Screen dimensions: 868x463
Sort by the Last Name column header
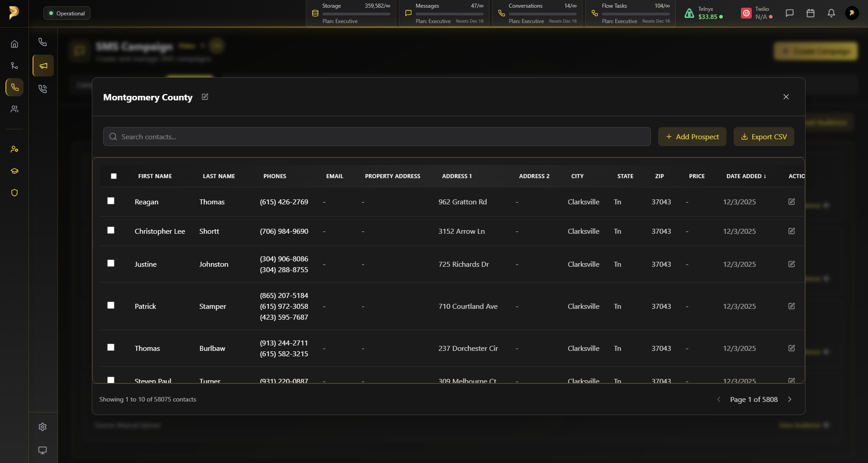pos(219,176)
